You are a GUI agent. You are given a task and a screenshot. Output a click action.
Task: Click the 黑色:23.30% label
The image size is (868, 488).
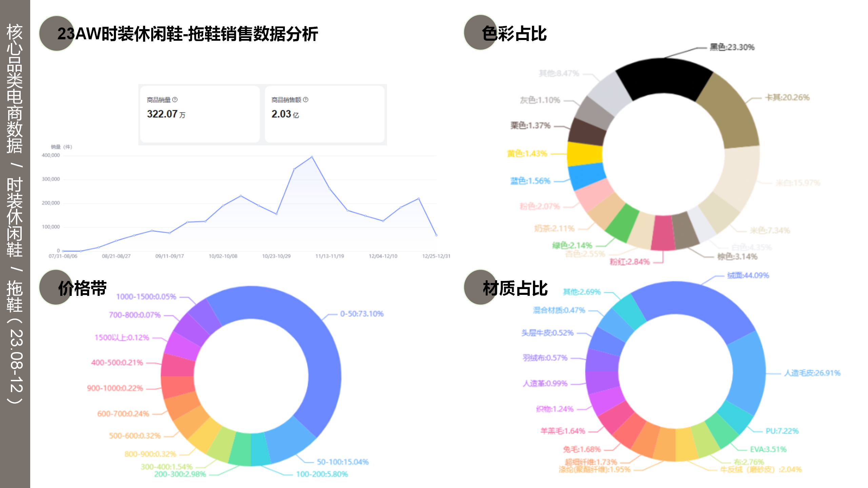point(732,47)
